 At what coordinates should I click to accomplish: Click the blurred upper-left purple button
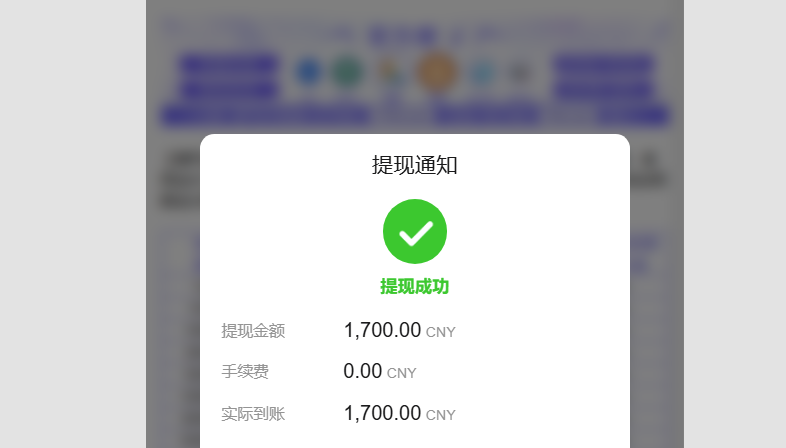[x=229, y=64]
